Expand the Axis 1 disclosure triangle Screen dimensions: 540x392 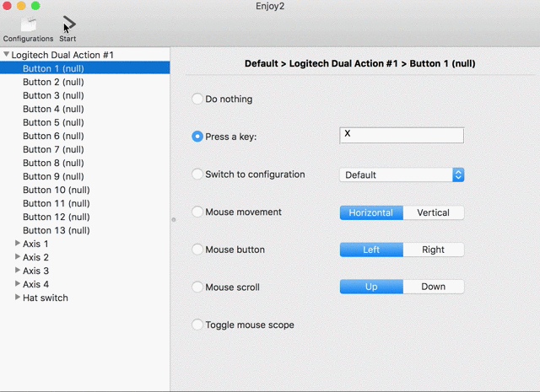18,244
